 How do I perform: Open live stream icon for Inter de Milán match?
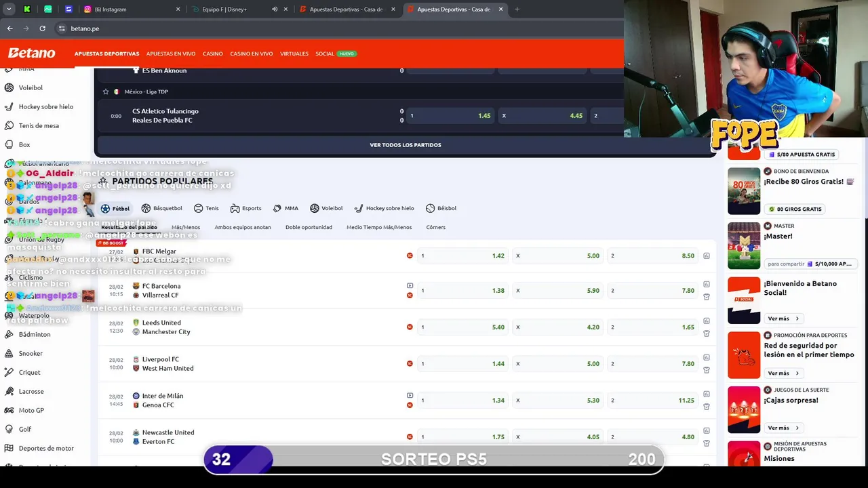pyautogui.click(x=410, y=395)
